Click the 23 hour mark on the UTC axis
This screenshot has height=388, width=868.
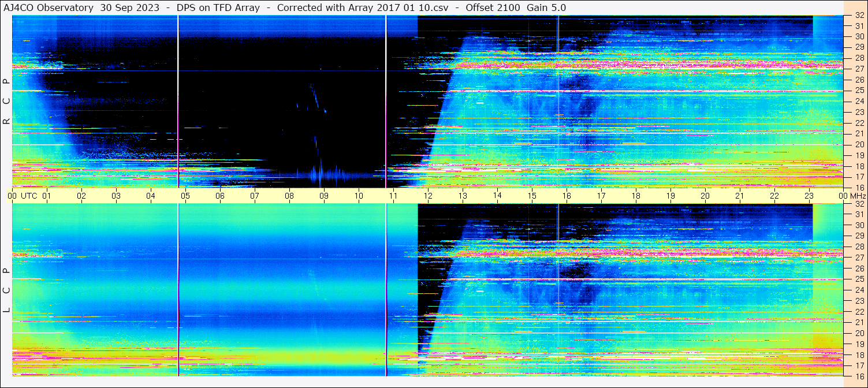tap(809, 196)
